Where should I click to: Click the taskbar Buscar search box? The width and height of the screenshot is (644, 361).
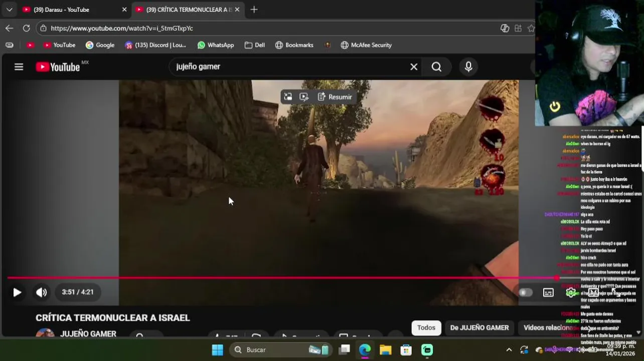coord(281,349)
